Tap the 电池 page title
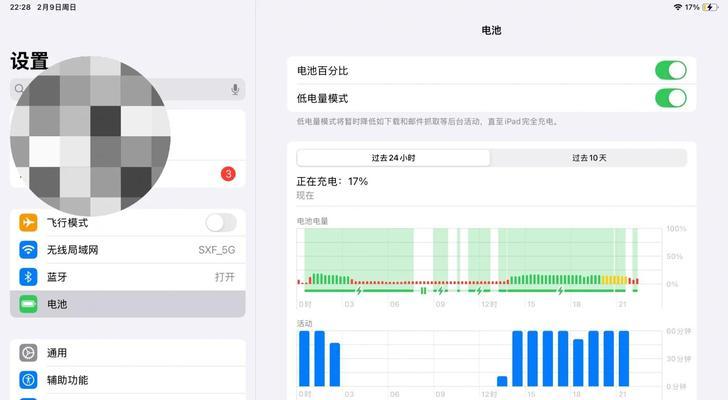 point(491,30)
